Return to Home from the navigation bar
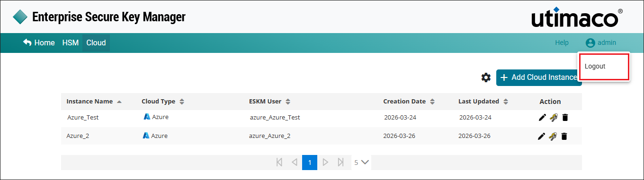 coord(39,43)
